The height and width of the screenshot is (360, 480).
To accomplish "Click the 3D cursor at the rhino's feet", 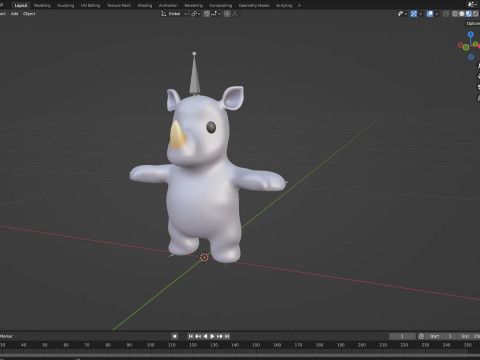I will pyautogui.click(x=204, y=257).
